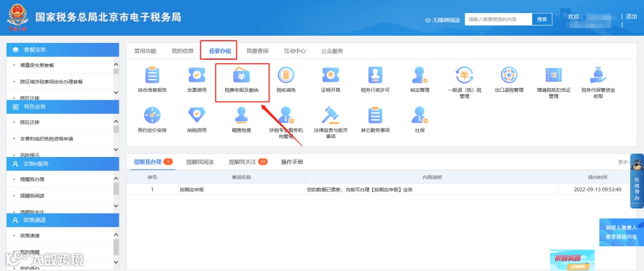
Task: Open 纳税人缴费人需求调查问卷 banner
Action: point(621,232)
